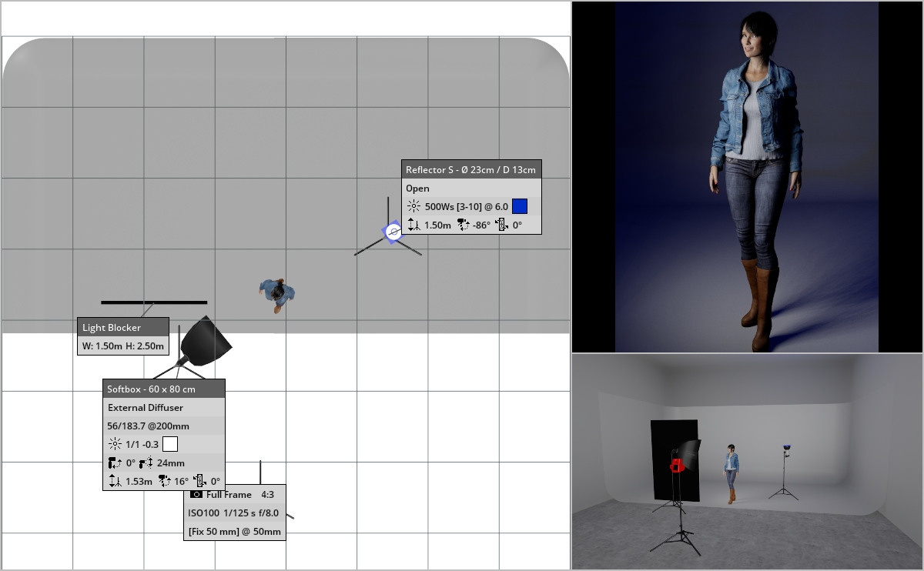Screen dimensions: 924x571
Task: Click the External Diffuser text in softbox label
Action: pyautogui.click(x=146, y=408)
